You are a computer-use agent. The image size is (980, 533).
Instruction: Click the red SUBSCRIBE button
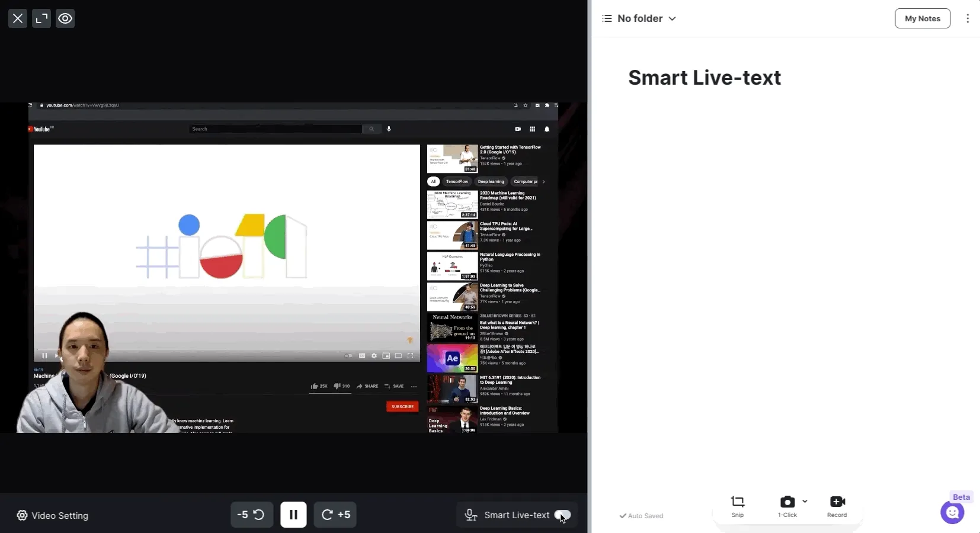[x=402, y=407]
